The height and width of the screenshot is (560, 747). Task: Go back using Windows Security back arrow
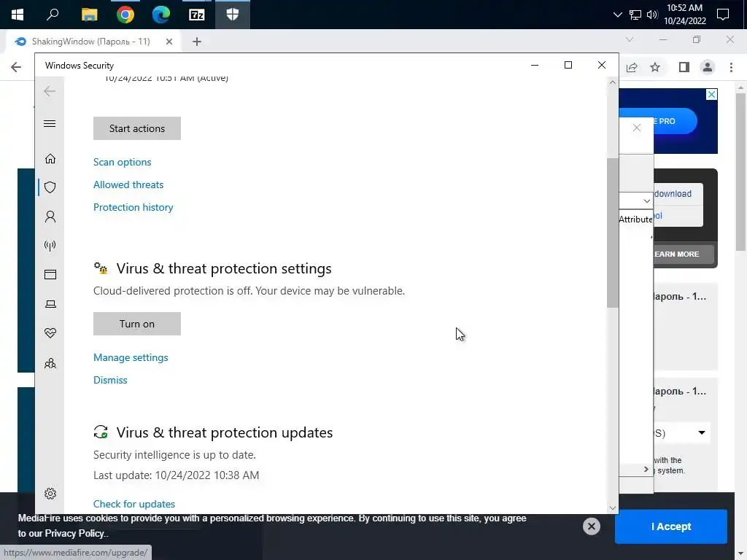(50, 91)
